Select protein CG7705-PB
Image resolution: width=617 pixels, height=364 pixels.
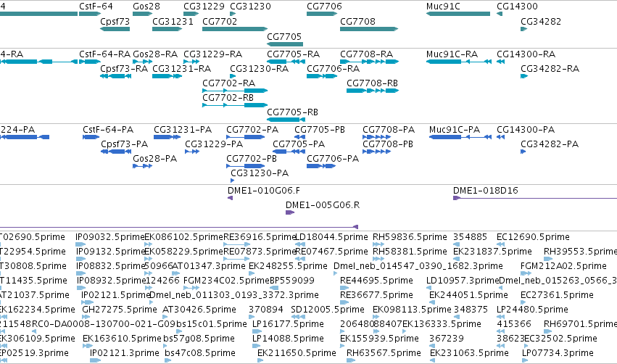pos(300,137)
